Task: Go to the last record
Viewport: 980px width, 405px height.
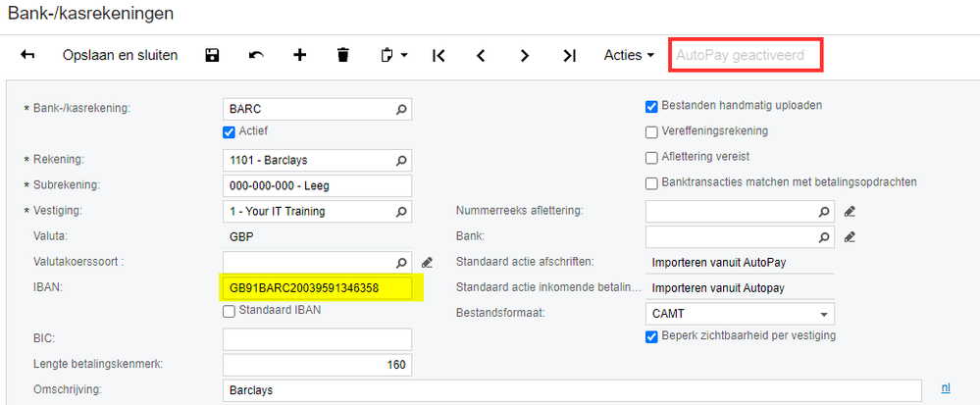Action: point(569,56)
